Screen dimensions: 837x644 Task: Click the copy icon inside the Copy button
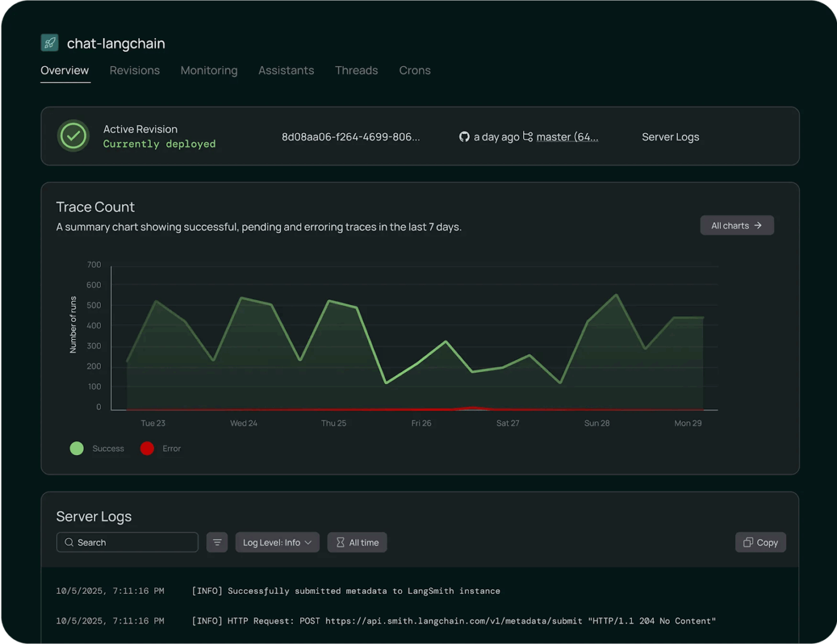[x=748, y=542]
